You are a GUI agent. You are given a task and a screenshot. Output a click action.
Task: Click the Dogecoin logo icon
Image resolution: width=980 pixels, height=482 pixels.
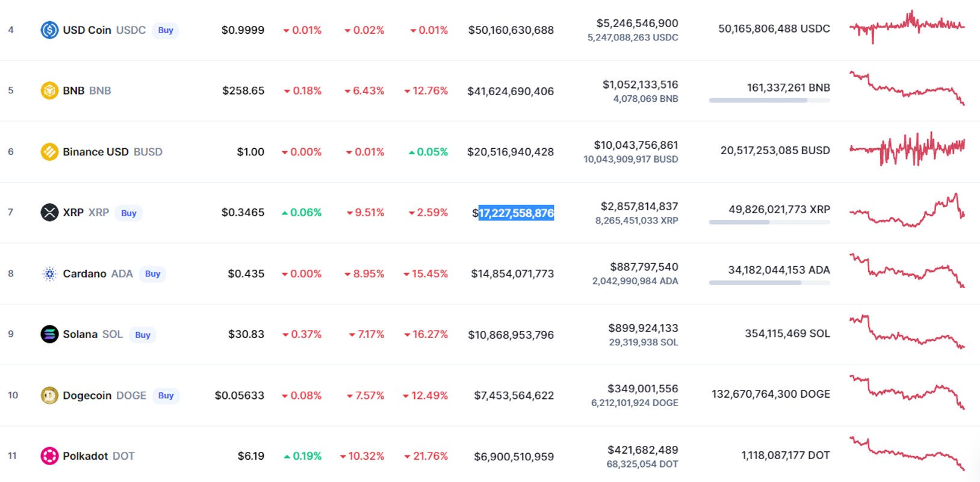point(49,396)
